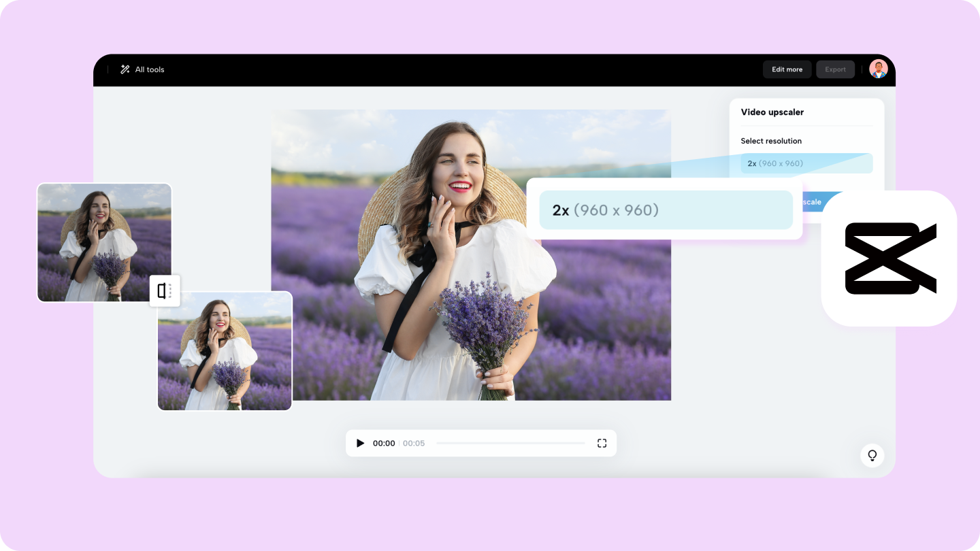This screenshot has height=551, width=980.
Task: Select the 2x (960 x 960) resolution option
Action: (x=806, y=163)
